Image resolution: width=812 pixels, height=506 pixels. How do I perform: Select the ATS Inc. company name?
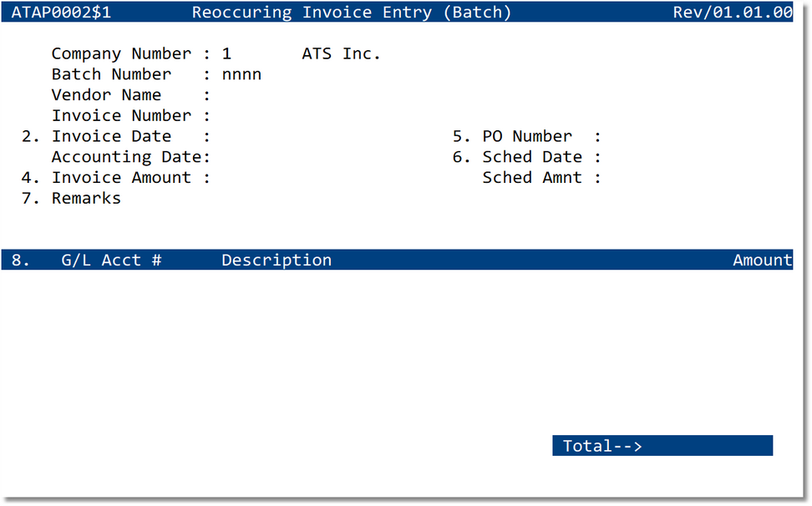[340, 53]
